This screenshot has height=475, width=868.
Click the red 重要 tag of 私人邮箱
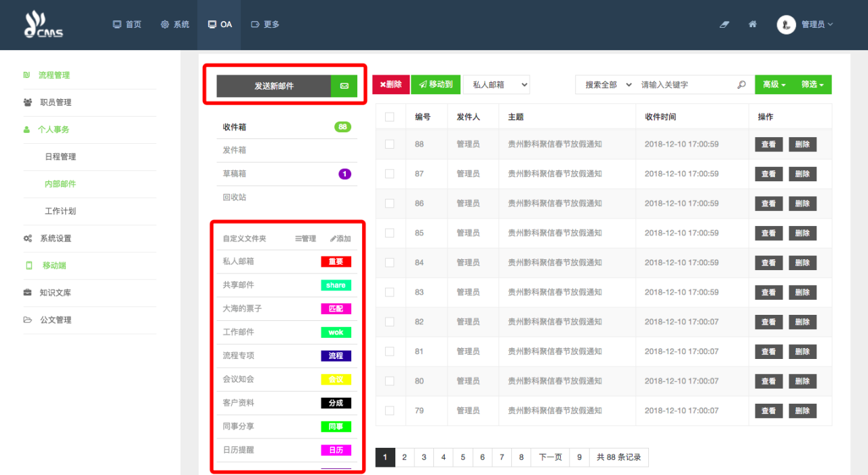click(x=336, y=261)
